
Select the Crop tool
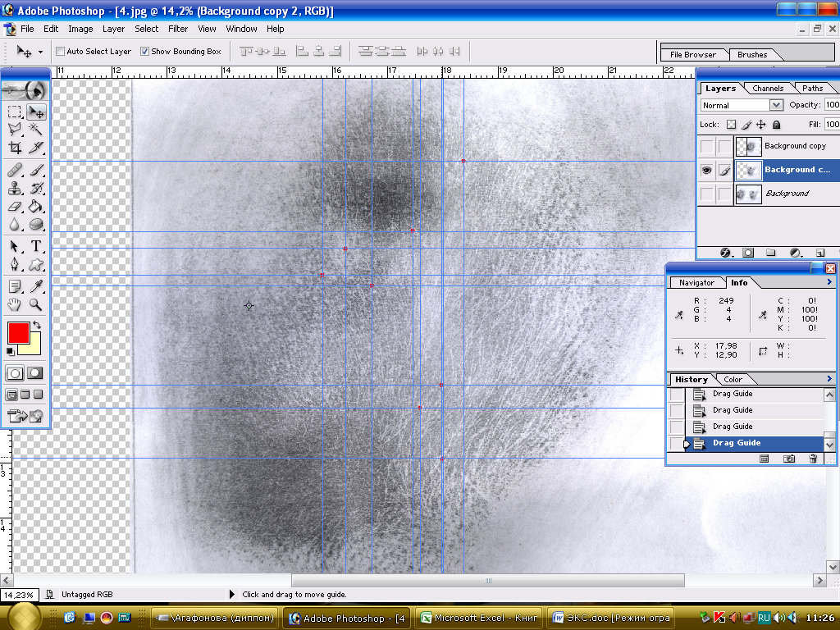click(x=15, y=148)
